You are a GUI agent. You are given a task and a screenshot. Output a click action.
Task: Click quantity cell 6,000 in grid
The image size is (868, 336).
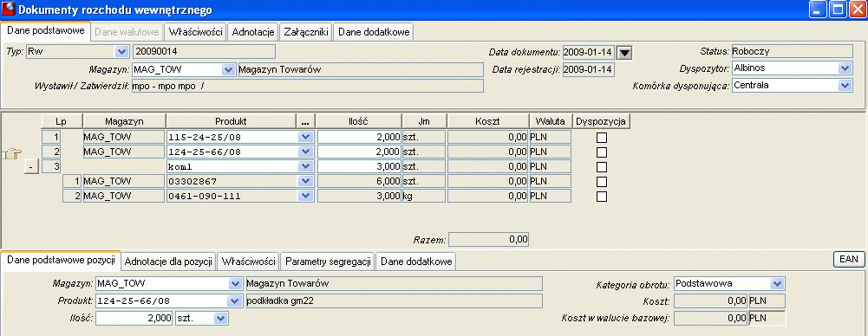(359, 181)
